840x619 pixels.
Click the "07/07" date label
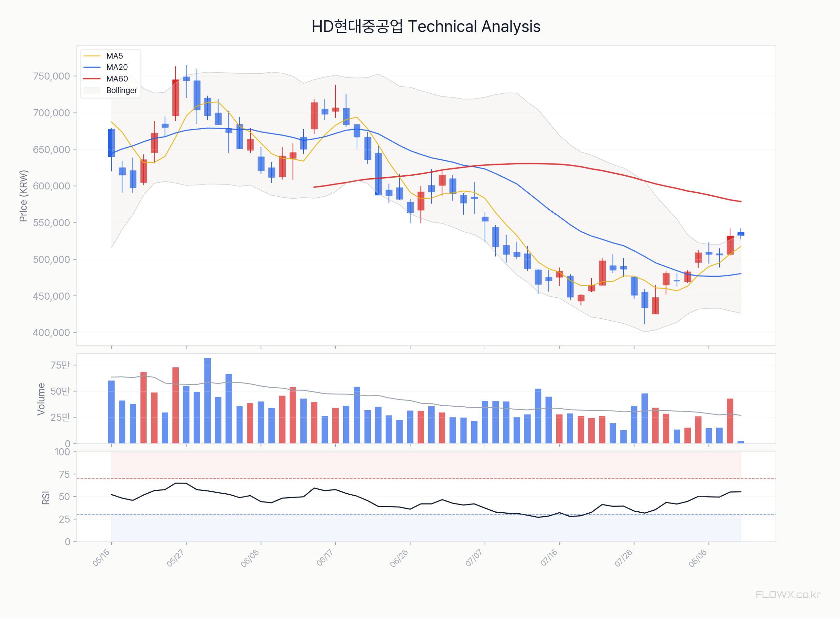[x=474, y=558]
